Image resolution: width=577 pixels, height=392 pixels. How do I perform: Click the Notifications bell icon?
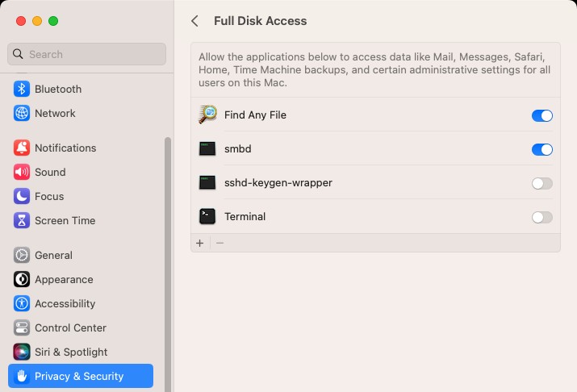pyautogui.click(x=22, y=148)
